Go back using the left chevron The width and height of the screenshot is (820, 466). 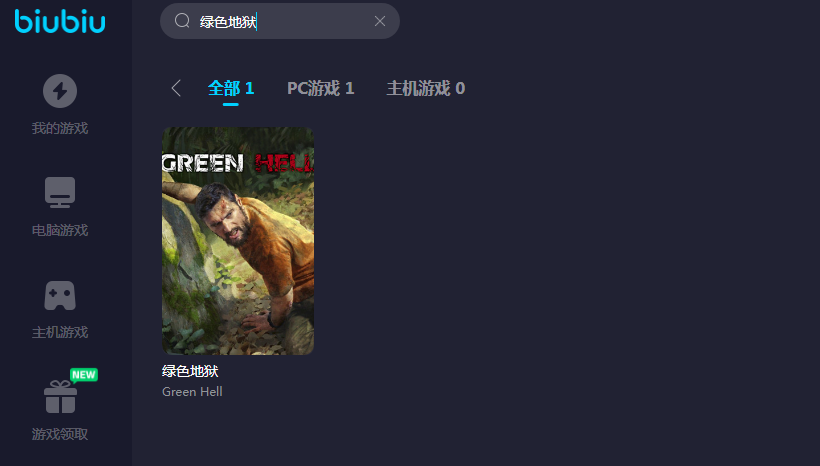click(x=176, y=88)
